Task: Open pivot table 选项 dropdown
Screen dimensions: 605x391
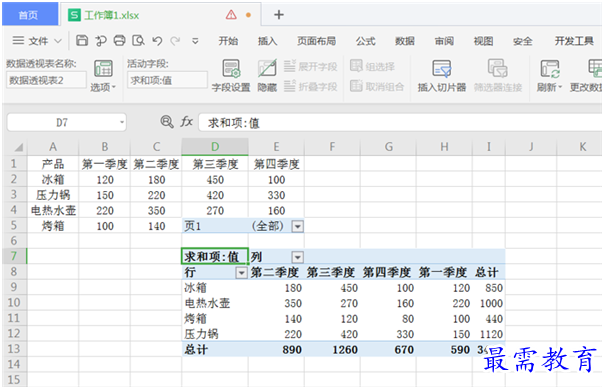Action: 103,76
